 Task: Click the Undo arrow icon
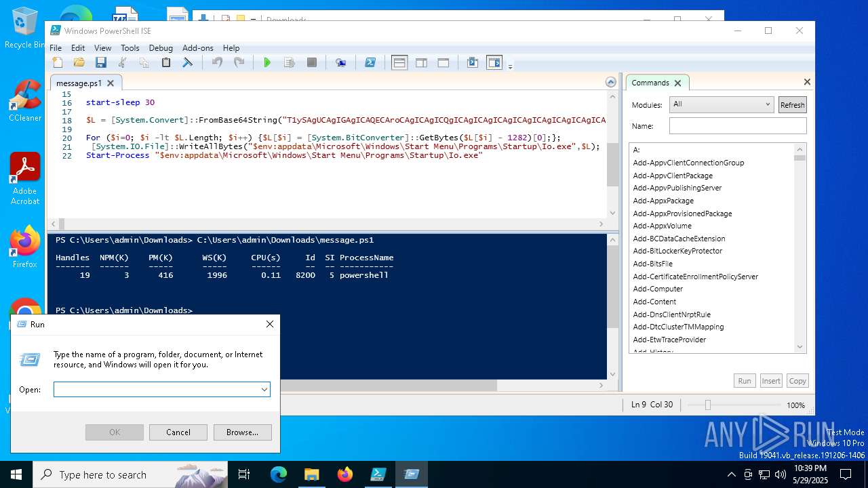[x=218, y=62]
